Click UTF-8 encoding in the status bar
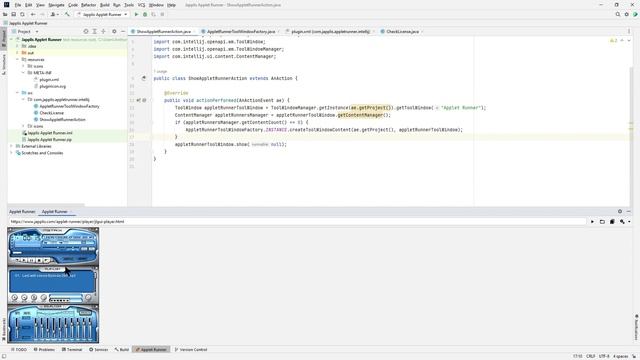640x360 pixels. pyautogui.click(x=604, y=356)
